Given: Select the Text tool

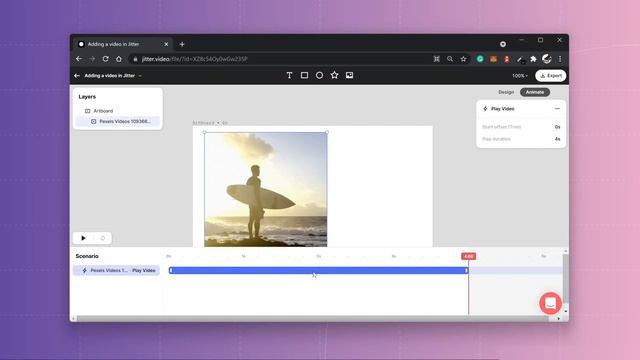Looking at the screenshot, I should (x=289, y=76).
